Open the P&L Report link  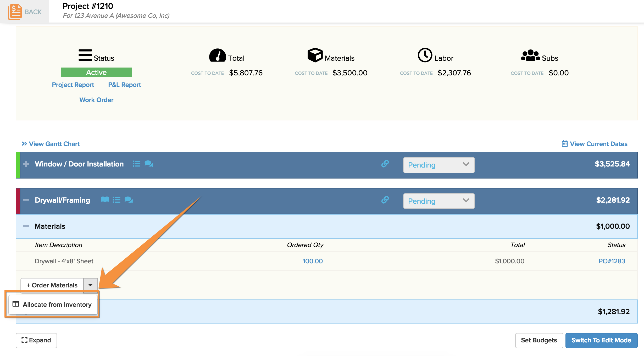coord(125,85)
